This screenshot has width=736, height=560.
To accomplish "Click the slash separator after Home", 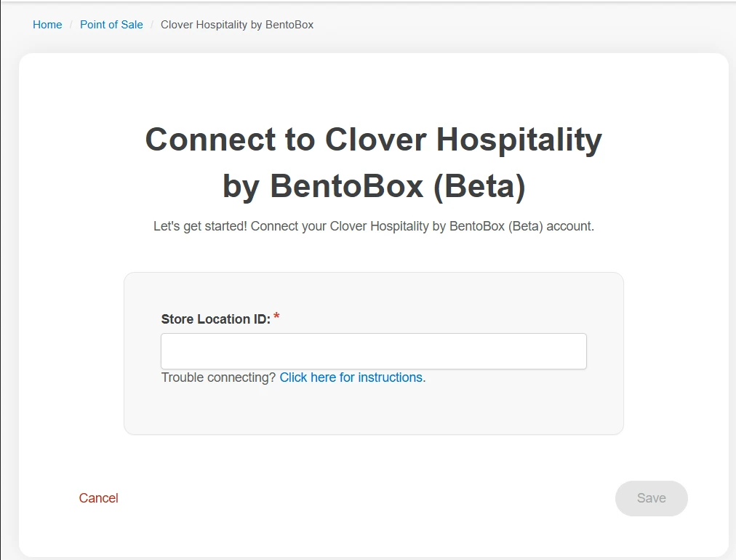I will pos(71,25).
